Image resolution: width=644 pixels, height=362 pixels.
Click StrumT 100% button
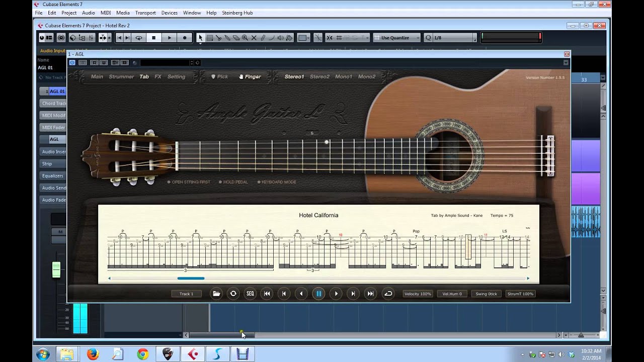click(520, 294)
